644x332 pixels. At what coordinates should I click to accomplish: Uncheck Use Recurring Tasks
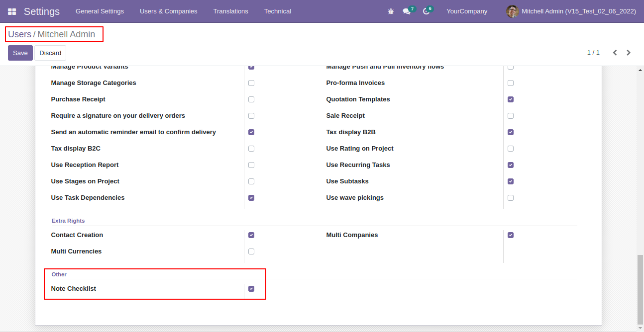511,165
